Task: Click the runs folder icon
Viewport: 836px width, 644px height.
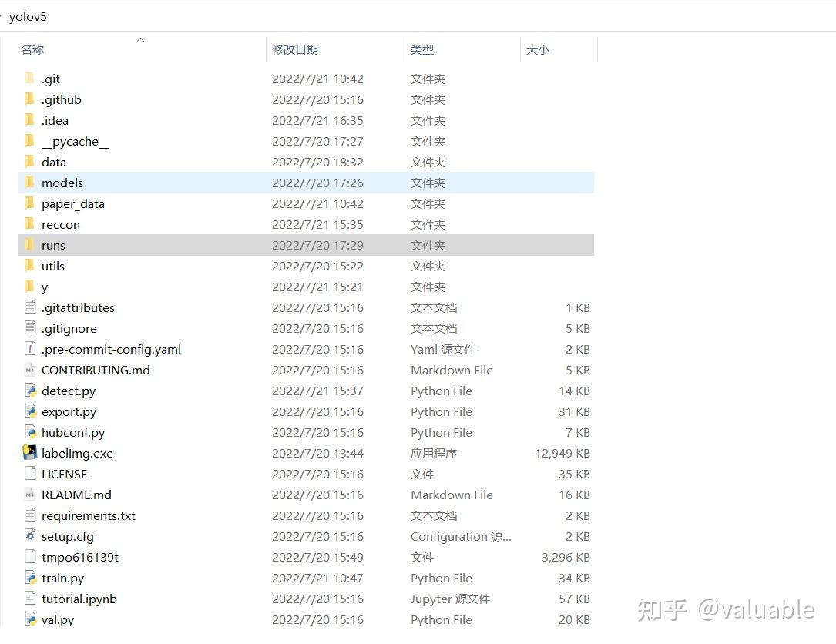Action: pos(30,245)
